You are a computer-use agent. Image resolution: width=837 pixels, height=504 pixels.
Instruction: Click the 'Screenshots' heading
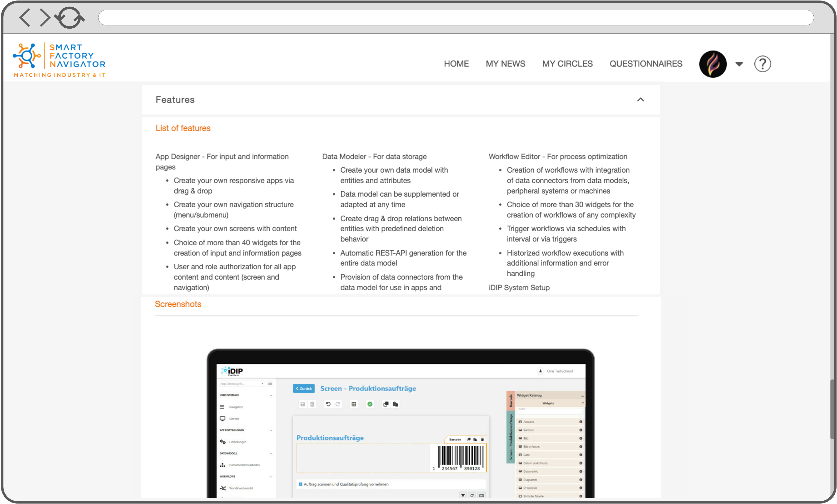click(178, 304)
